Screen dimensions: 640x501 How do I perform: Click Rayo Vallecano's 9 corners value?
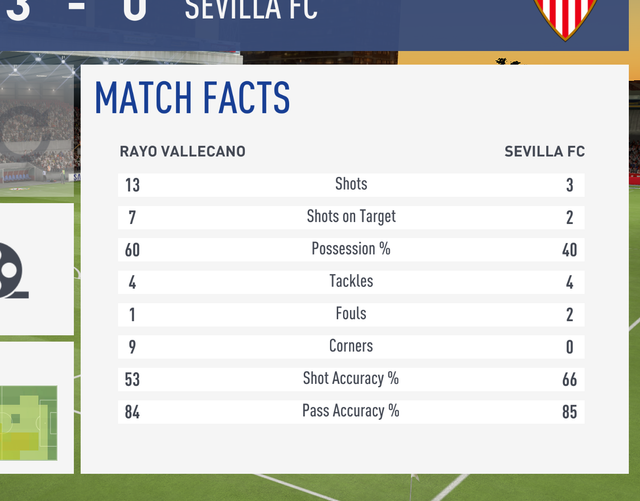click(x=132, y=347)
